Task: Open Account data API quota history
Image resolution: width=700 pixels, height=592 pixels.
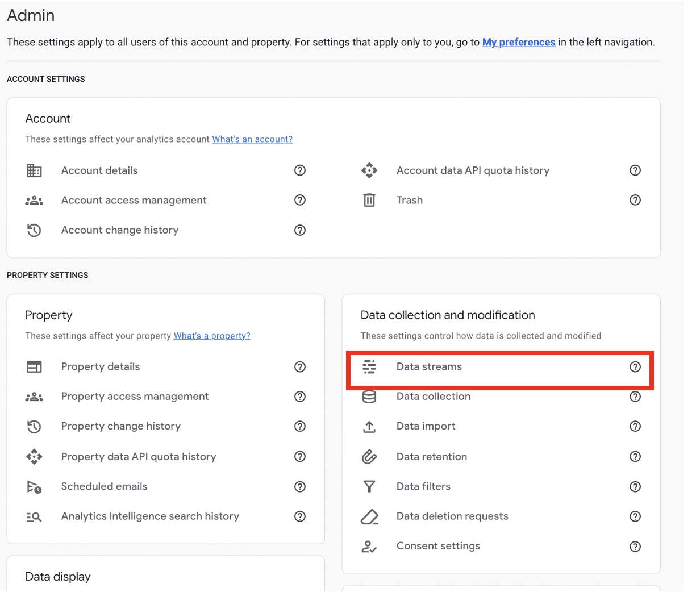Action: tap(473, 170)
